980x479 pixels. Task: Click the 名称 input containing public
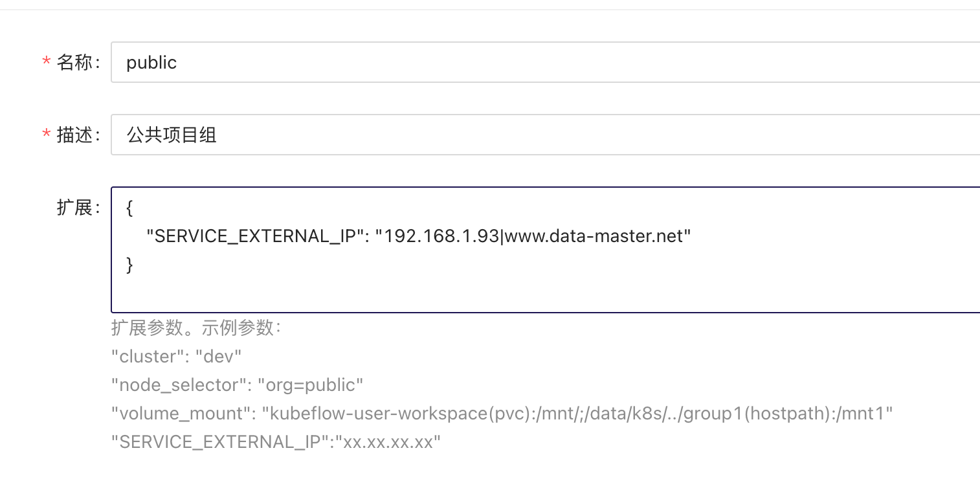pyautogui.click(x=544, y=62)
